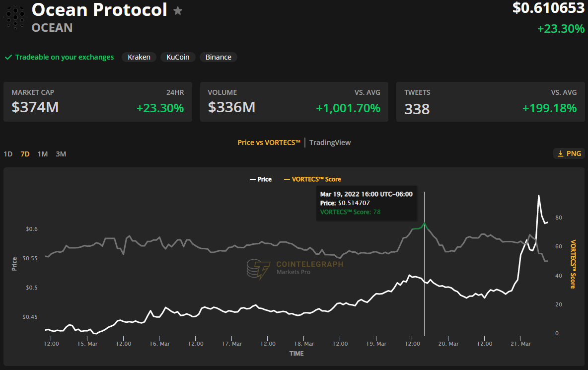
Task: Click the Ocean Protocol coin logo
Action: coord(15,16)
